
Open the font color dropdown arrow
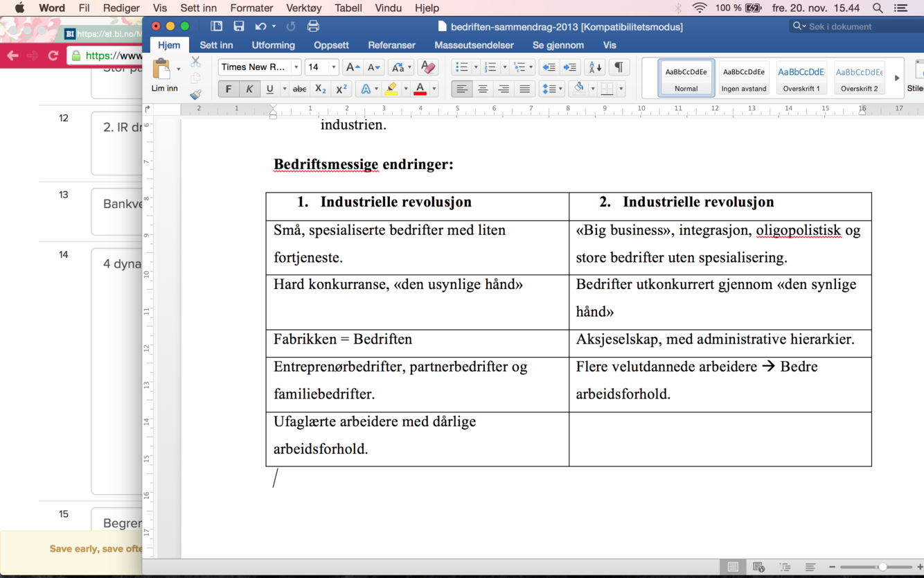434,89
